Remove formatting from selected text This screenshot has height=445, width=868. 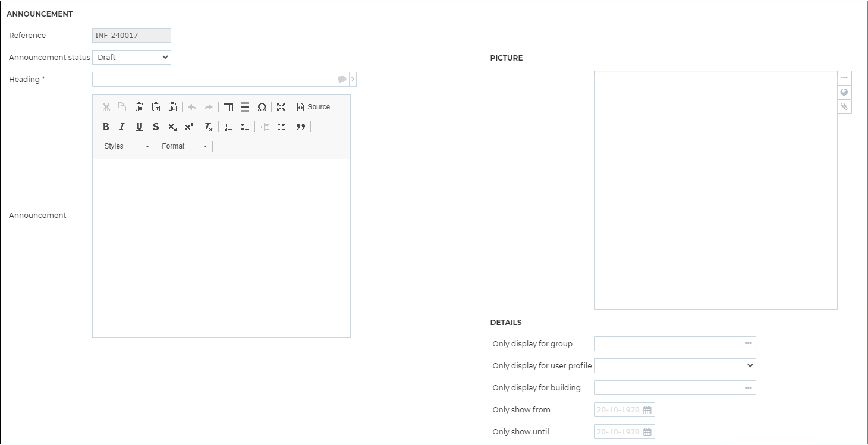point(209,127)
